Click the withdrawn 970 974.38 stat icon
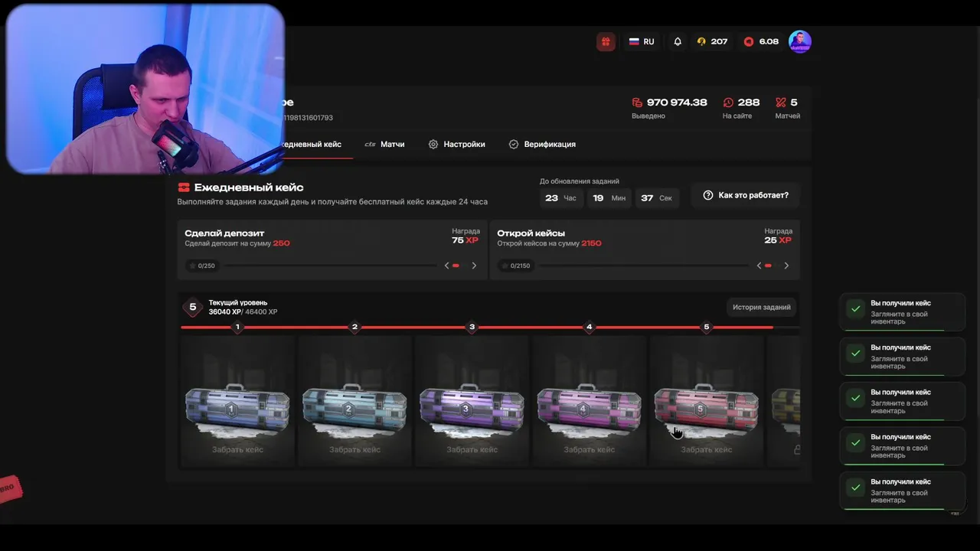 637,102
